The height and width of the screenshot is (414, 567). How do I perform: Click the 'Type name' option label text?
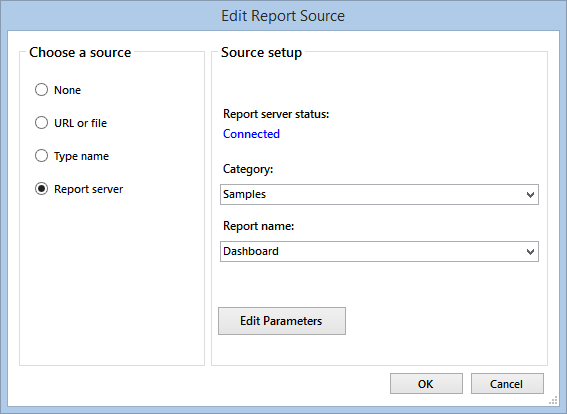coord(81,156)
